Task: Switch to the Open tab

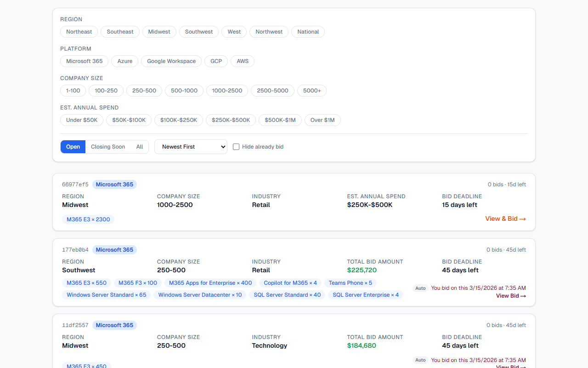Action: coord(73,147)
